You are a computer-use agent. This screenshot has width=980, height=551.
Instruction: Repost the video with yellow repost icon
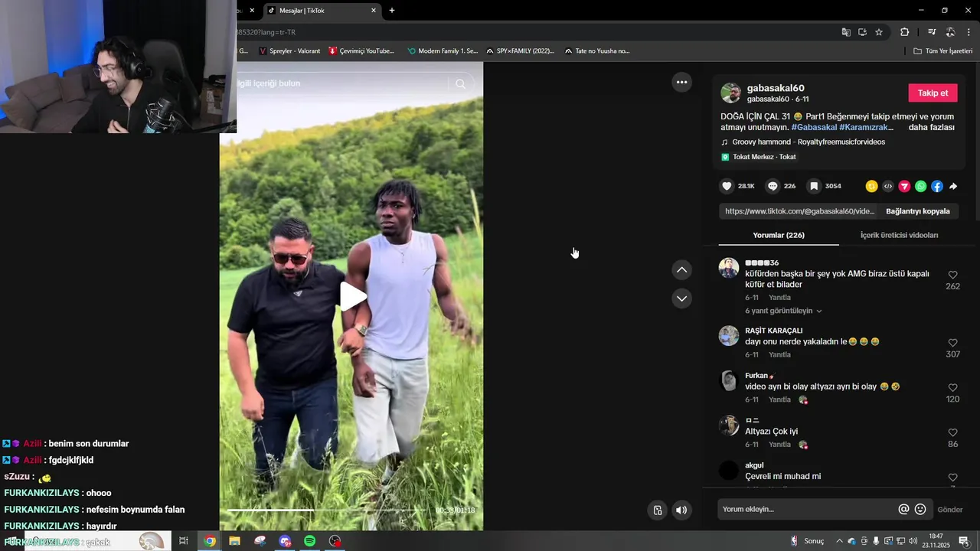pyautogui.click(x=871, y=186)
